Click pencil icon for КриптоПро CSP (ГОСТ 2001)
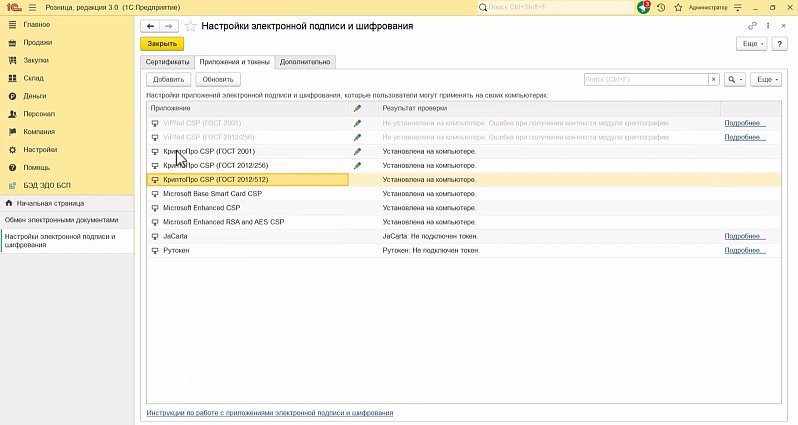798x425 pixels. click(x=357, y=151)
